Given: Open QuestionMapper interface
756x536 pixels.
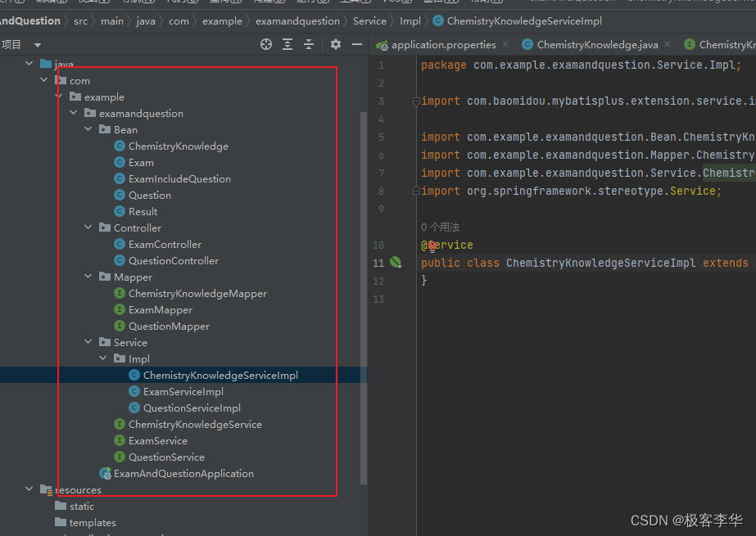Looking at the screenshot, I should click(169, 327).
